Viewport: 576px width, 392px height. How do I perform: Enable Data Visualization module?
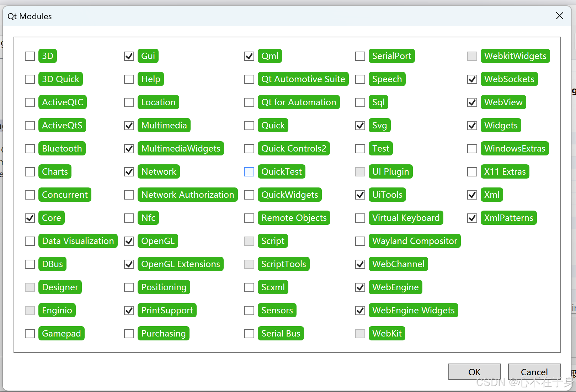[x=30, y=241]
